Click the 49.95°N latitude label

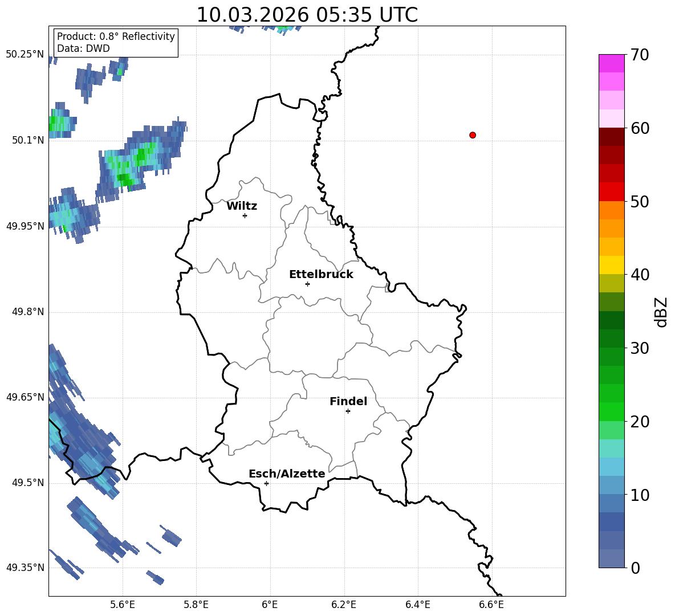[25, 226]
